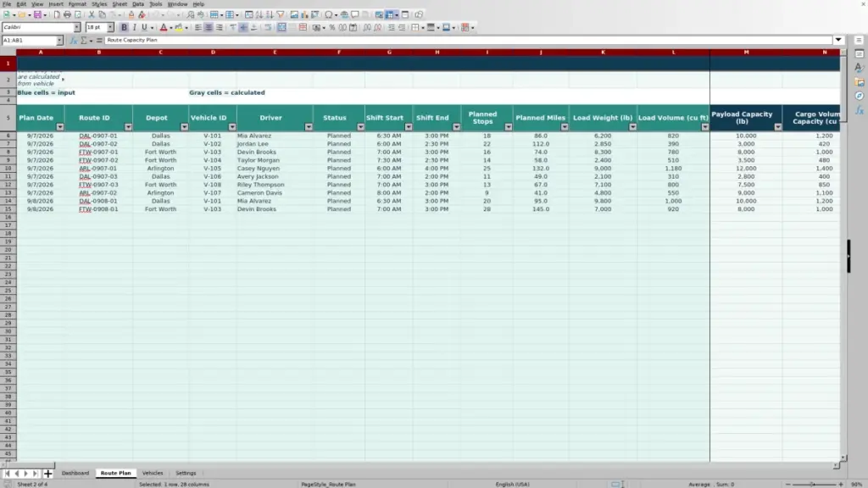Click Format as Percent icon
The image size is (868, 488).
332,27
